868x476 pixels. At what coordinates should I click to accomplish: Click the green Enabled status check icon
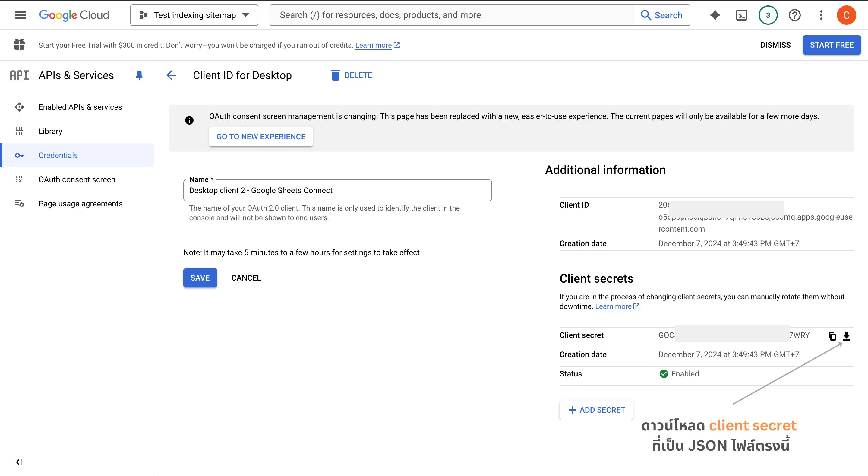(664, 374)
